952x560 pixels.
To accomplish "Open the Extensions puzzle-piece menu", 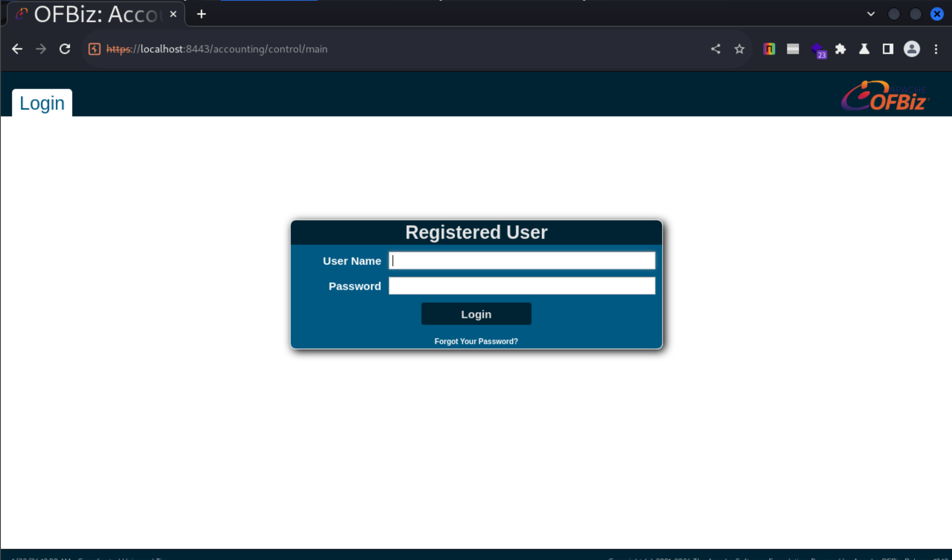I will click(x=840, y=49).
